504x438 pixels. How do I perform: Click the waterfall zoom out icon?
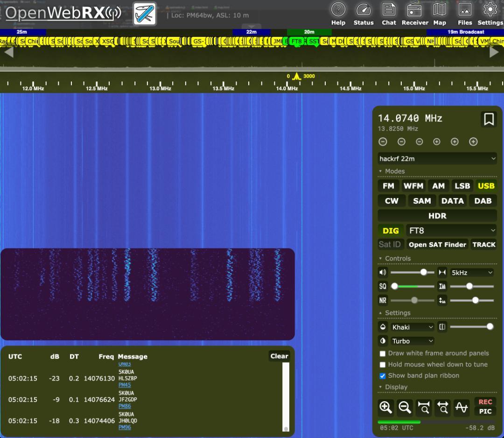point(405,408)
